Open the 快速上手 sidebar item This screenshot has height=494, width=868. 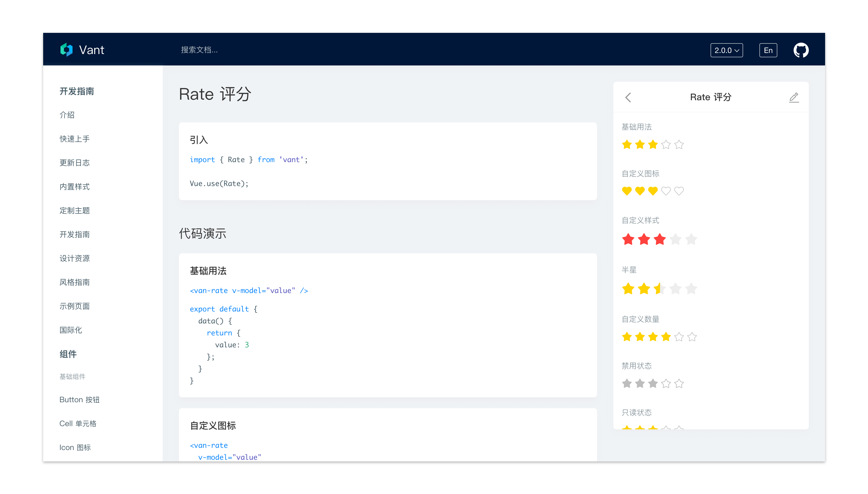click(75, 139)
